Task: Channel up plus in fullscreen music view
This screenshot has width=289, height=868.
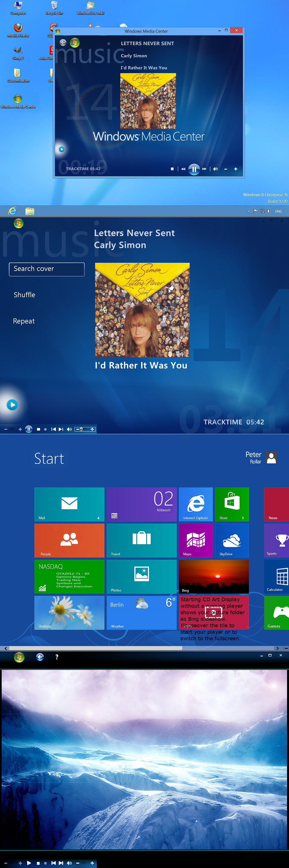Action: (x=20, y=429)
